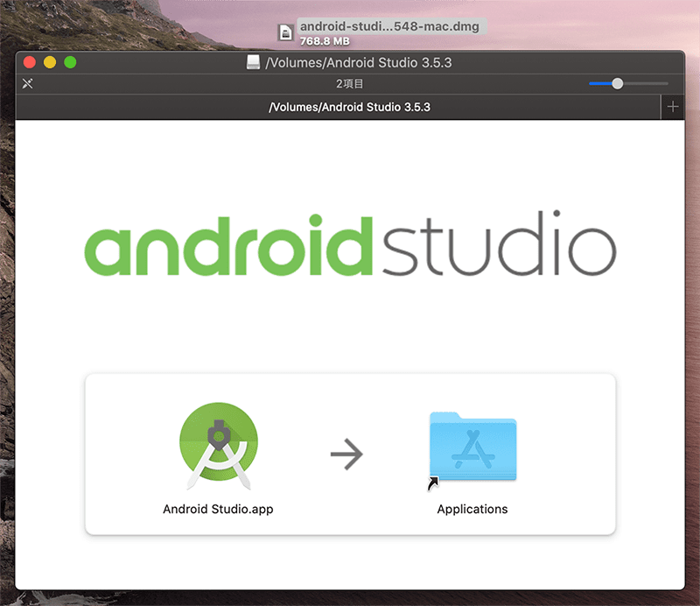The width and height of the screenshot is (700, 606).
Task: Adjust the icon size slider
Action: (618, 83)
